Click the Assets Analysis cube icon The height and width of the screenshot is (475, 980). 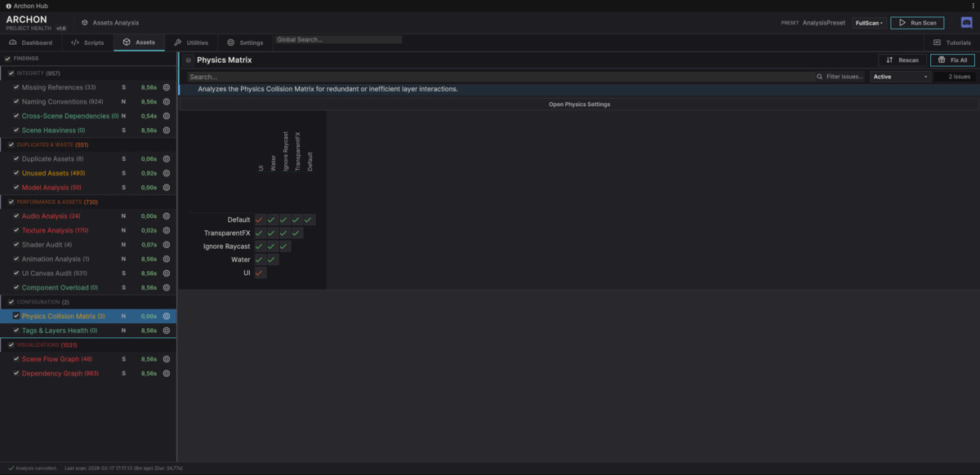point(85,23)
